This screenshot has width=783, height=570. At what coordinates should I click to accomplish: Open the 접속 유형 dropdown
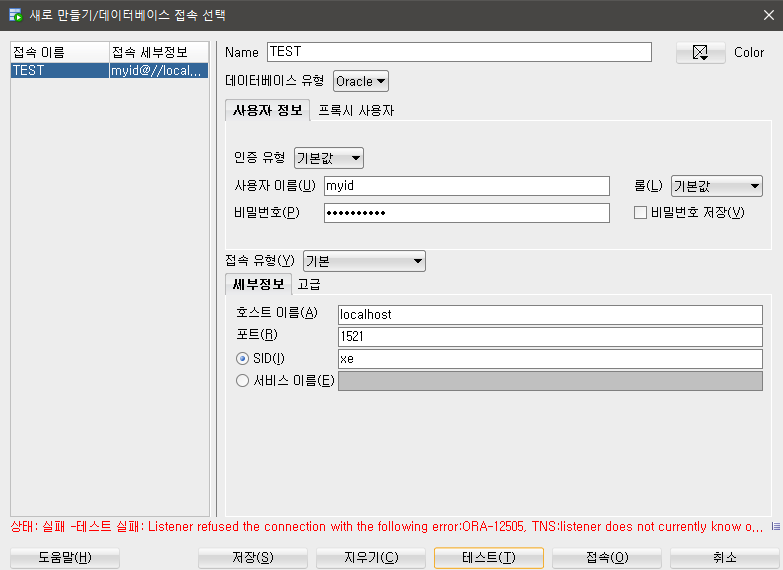(364, 261)
